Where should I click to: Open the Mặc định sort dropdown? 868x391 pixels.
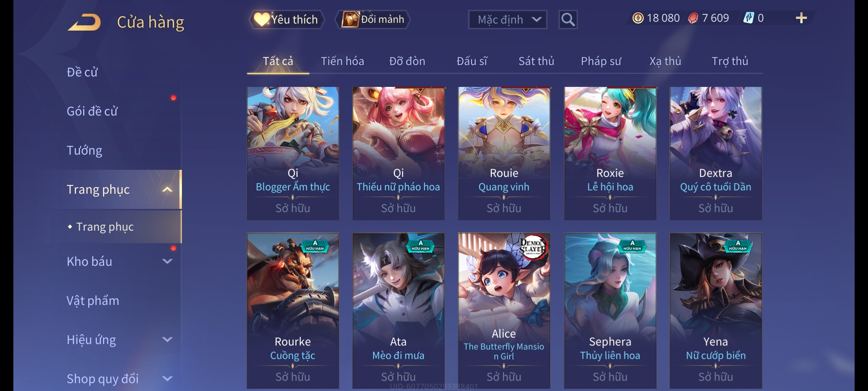click(x=507, y=20)
